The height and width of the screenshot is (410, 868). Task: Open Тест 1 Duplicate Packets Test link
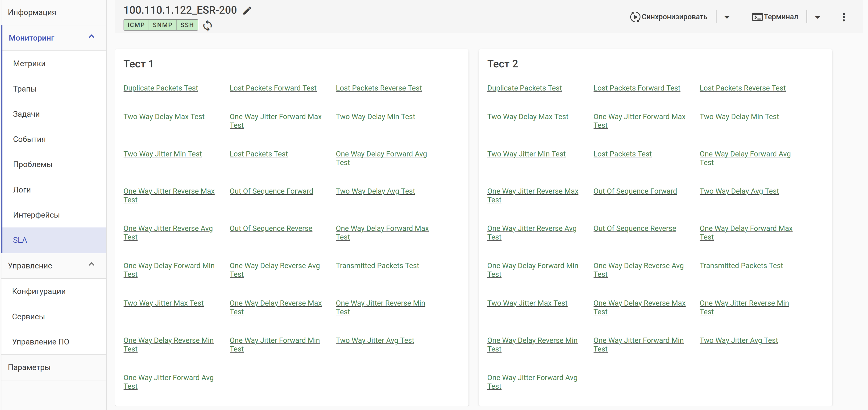pos(160,88)
